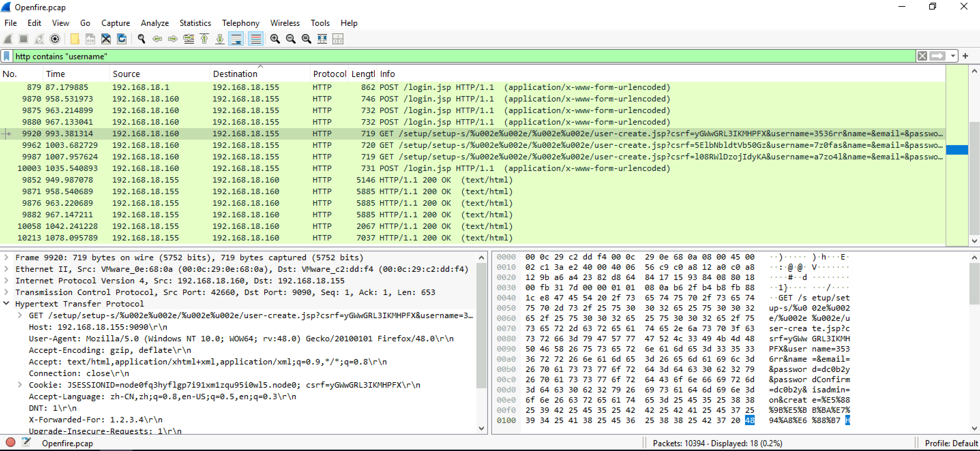Clear the display filter with X button
The height and width of the screenshot is (451, 980).
[922, 56]
